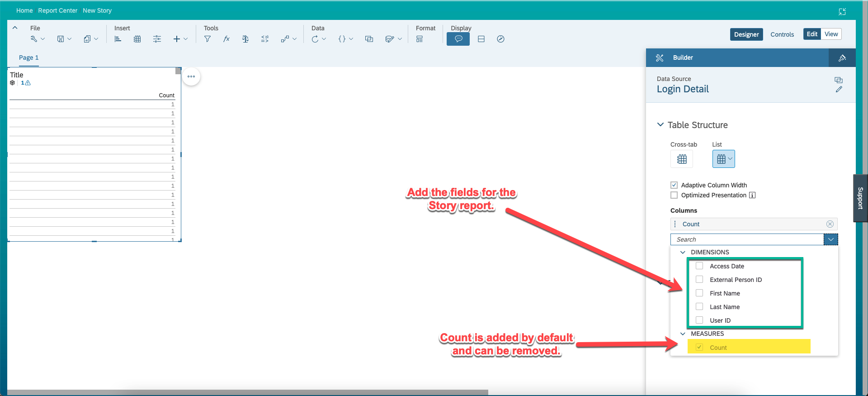Switch to View mode
This screenshot has height=396, width=868.
tap(831, 34)
